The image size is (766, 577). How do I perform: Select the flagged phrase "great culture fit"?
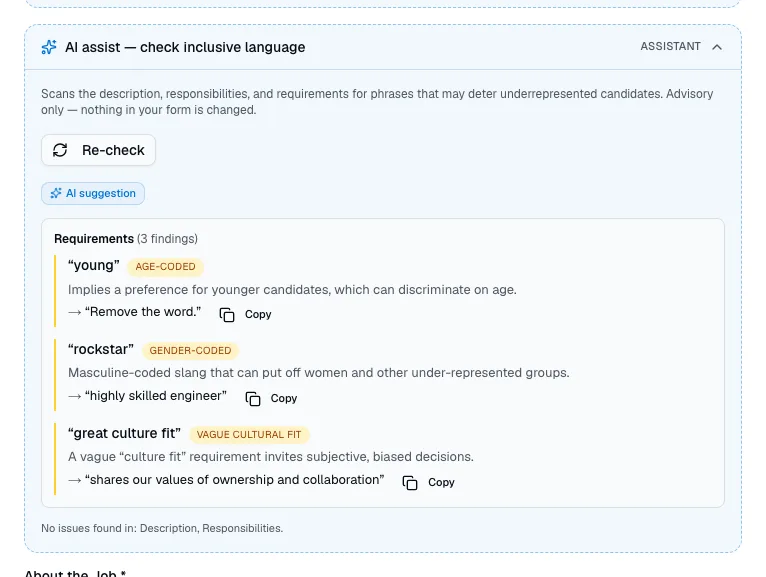(x=124, y=433)
